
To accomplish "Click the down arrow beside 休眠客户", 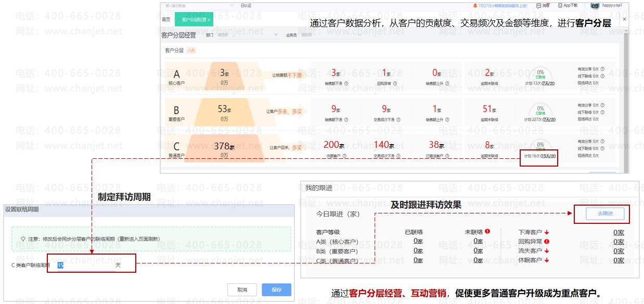I will click(x=547, y=260).
